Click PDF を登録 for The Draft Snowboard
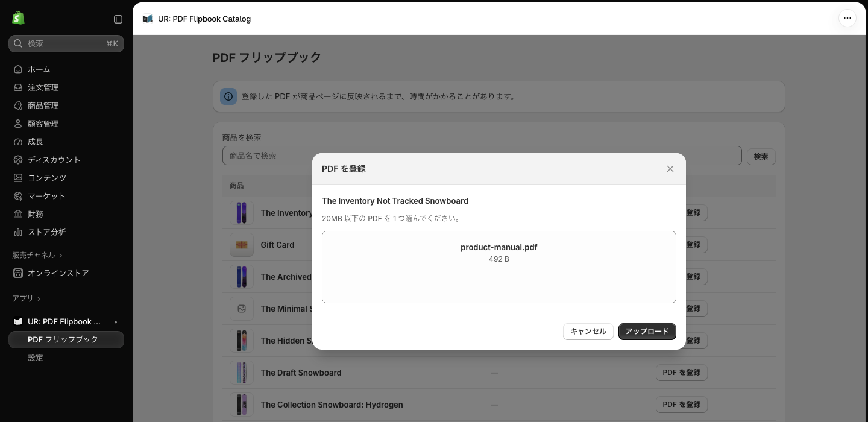This screenshot has height=422, width=868. pyautogui.click(x=682, y=373)
